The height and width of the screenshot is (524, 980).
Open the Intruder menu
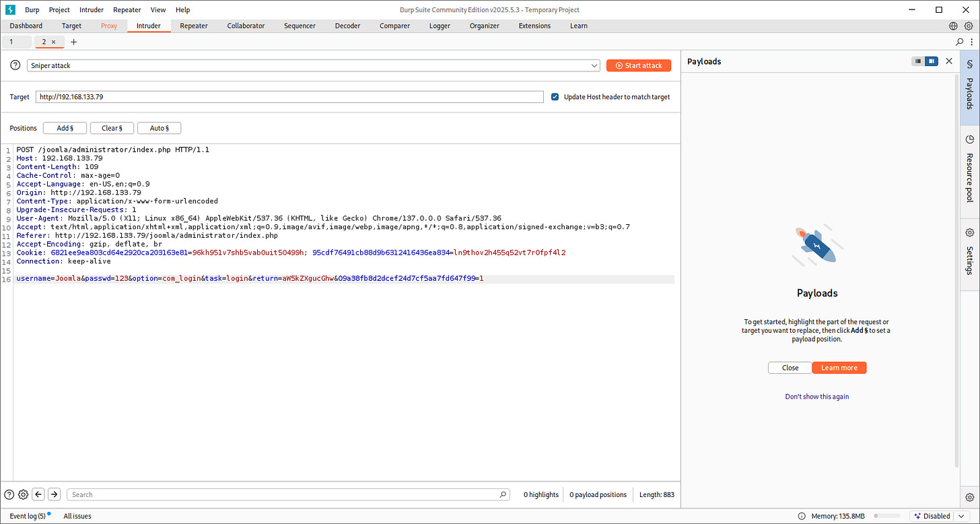point(92,9)
